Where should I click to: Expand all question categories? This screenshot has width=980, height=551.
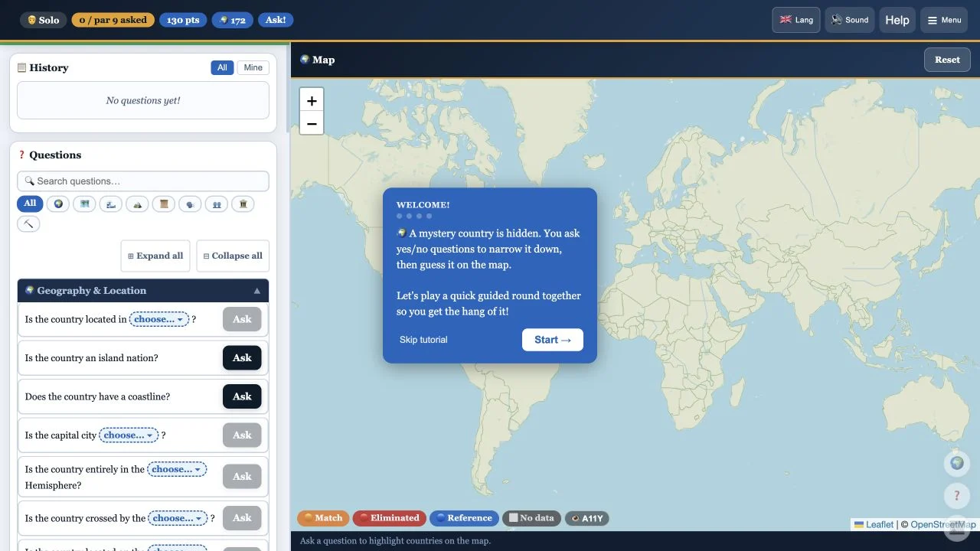tap(155, 256)
